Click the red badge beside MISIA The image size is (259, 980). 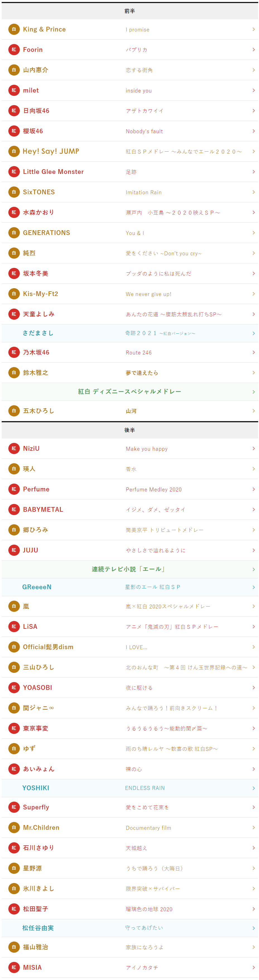14,967
